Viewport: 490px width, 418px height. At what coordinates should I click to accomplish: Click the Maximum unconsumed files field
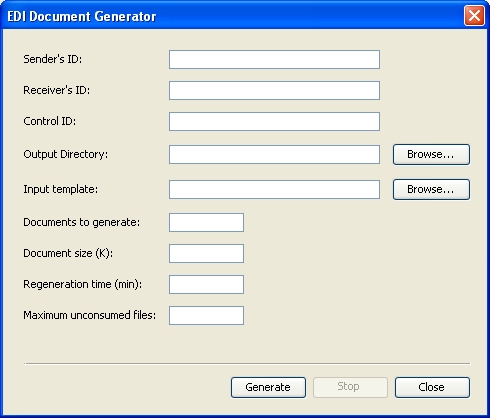tap(206, 315)
